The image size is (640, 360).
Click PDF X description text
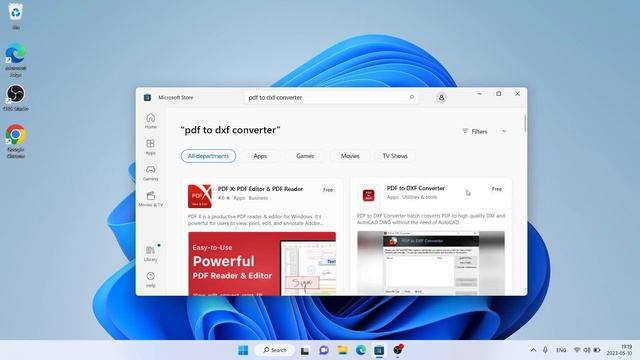(x=256, y=220)
